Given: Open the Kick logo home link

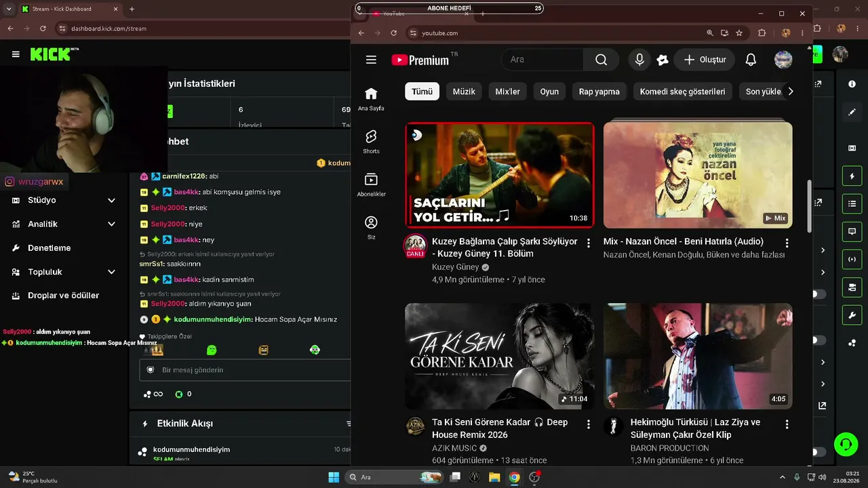Looking at the screenshot, I should (54, 54).
